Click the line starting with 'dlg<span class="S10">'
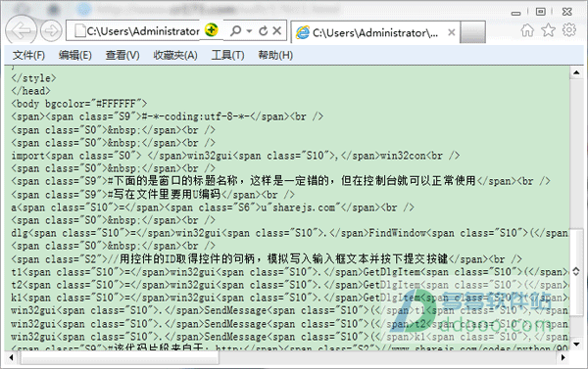Screen dimensions: 588x369 pyautogui.click(x=289, y=233)
